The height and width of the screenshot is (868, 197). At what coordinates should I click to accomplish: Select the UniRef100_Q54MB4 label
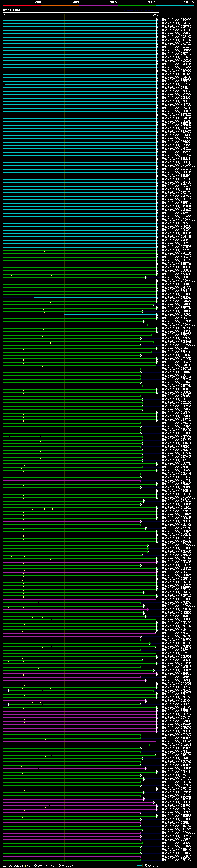(177, 305)
